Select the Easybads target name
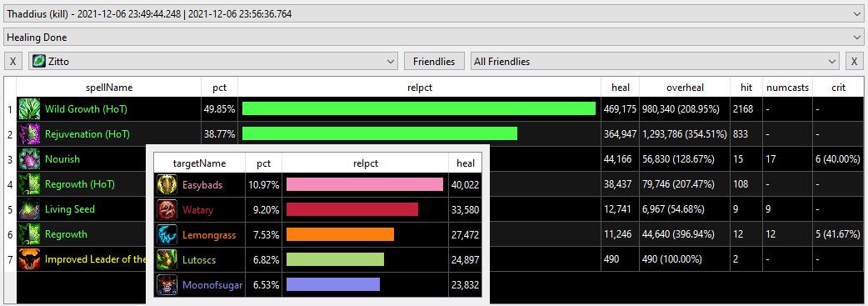The image size is (868, 306). point(202,185)
